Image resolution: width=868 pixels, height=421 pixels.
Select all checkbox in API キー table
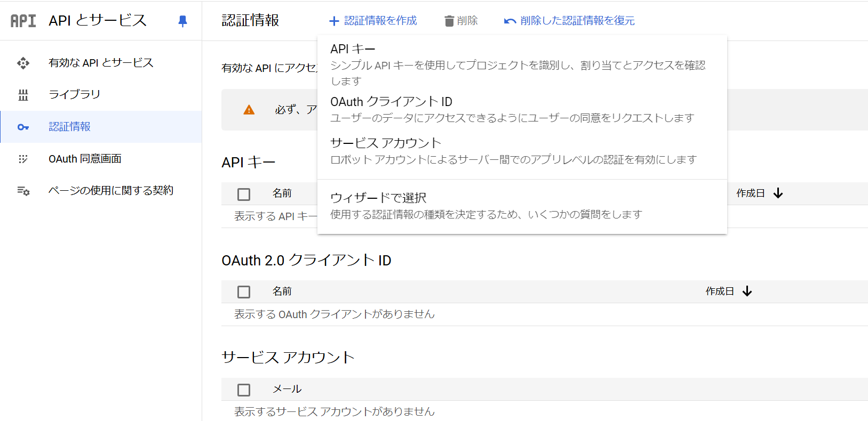[x=244, y=194]
